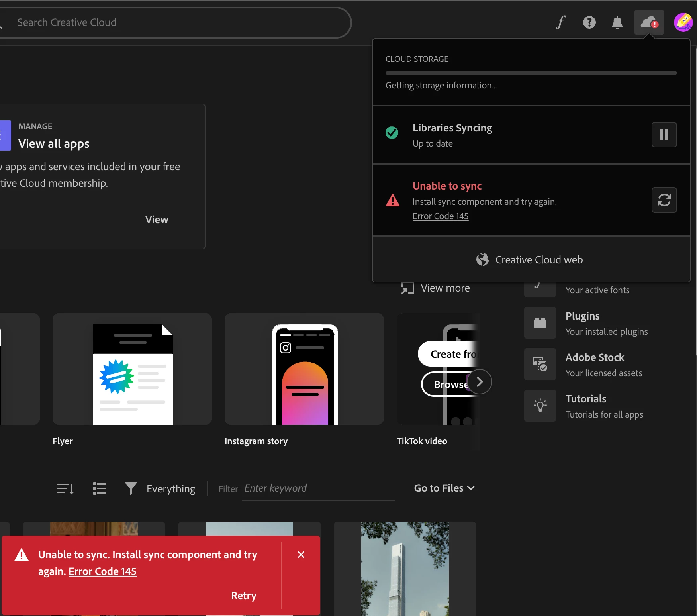Open the user profile avatar

[x=683, y=22]
